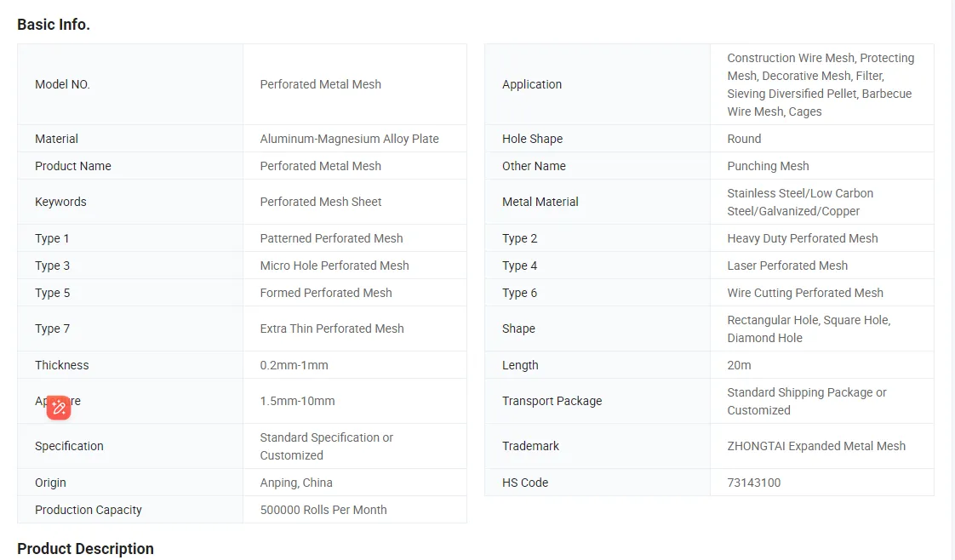
Task: Click the Anping, China origin value
Action: pyautogui.click(x=296, y=483)
